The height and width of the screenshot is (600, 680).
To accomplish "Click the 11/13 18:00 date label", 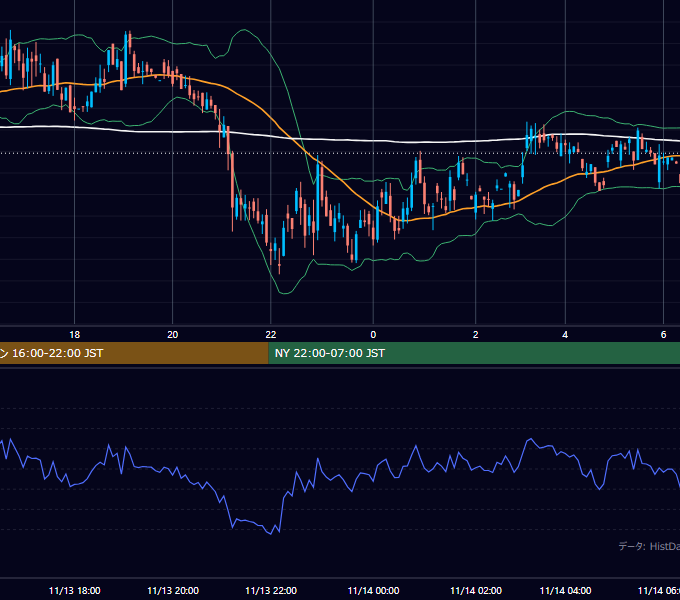I will 75,590.
